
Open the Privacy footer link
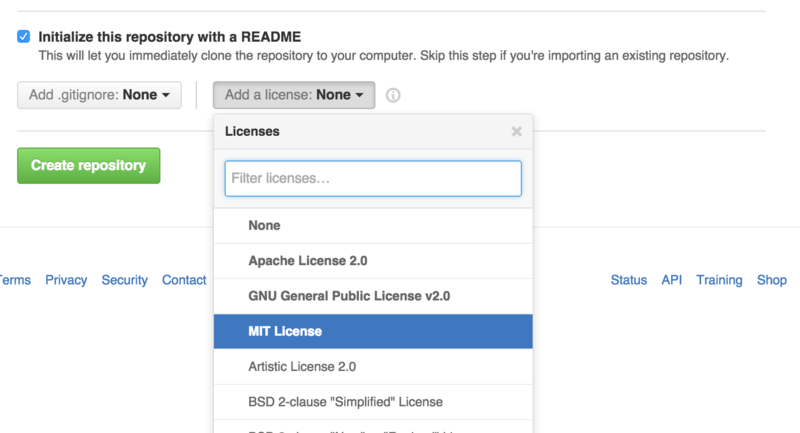(x=66, y=280)
